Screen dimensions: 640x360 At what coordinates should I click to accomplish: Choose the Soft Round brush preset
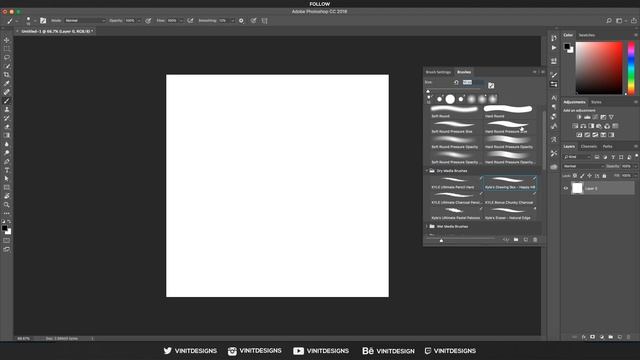pyautogui.click(x=455, y=111)
